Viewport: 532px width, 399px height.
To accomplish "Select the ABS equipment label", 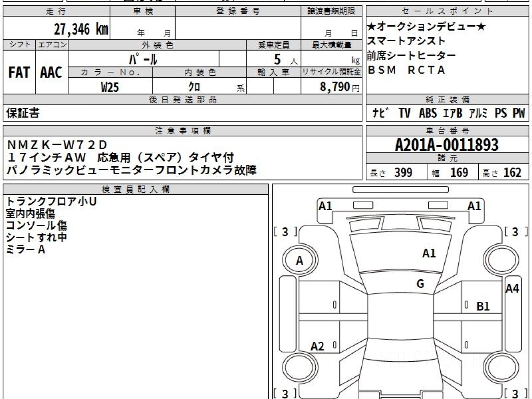I will (428, 113).
